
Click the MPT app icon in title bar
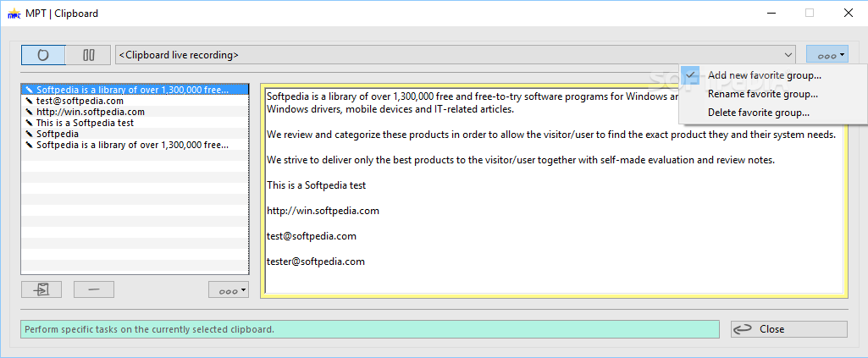(x=14, y=14)
